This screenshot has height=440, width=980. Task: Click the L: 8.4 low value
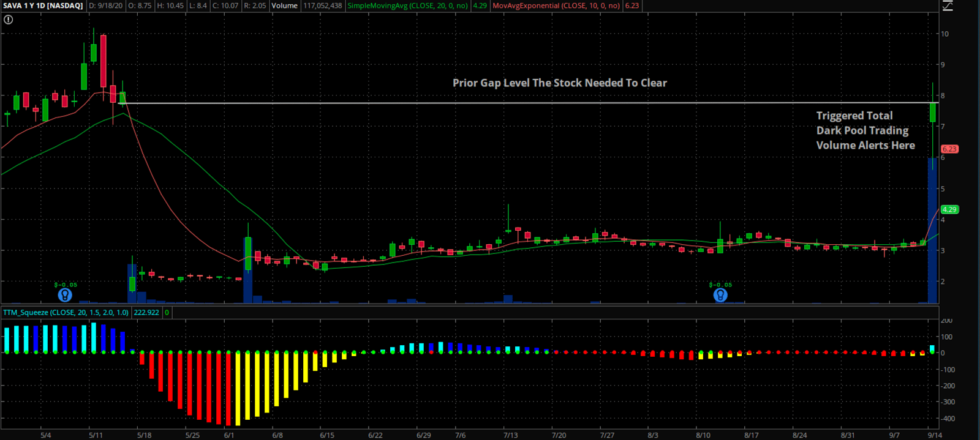tap(198, 6)
